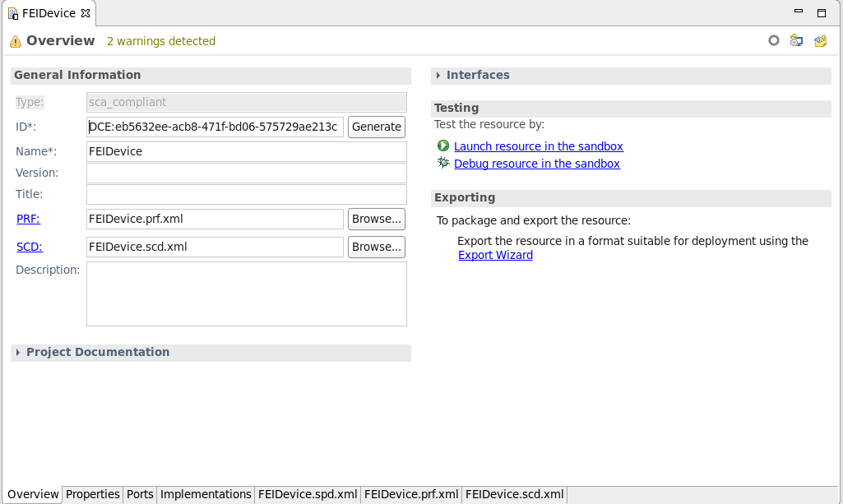Click the yellow package export toolbar icon
Image resolution: width=843 pixels, height=504 pixels.
(x=820, y=40)
